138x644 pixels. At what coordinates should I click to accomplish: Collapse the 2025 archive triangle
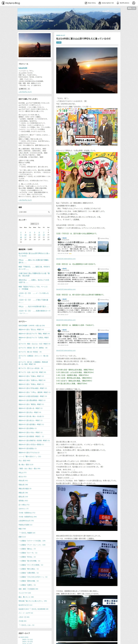click(19, 637)
